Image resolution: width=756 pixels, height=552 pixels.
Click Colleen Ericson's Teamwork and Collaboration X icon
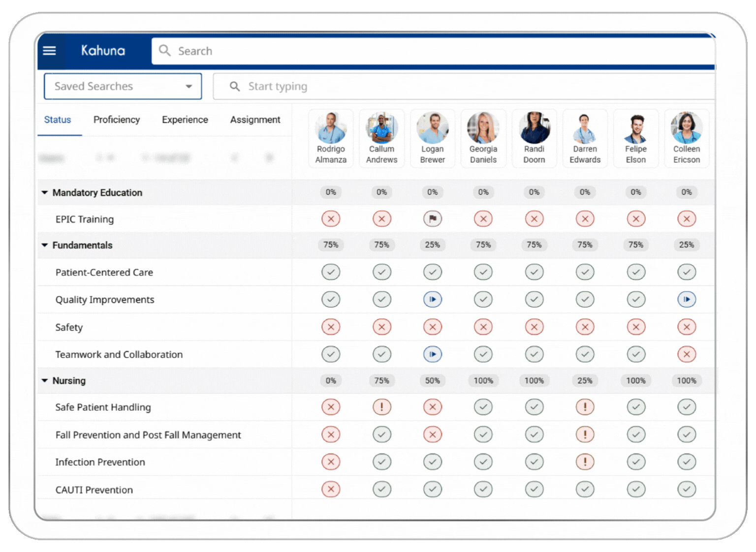(687, 354)
